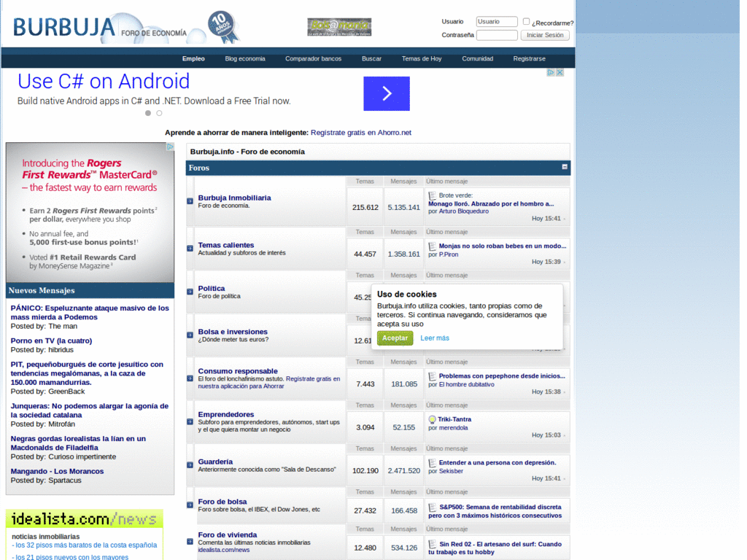The height and width of the screenshot is (560, 747).
Task: Click the lightbulb icon beside Triki-Tantra
Action: click(433, 419)
